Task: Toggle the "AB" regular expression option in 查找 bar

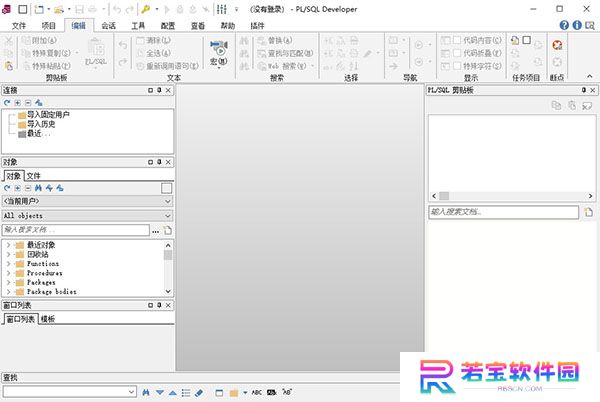Action: [x=287, y=392]
